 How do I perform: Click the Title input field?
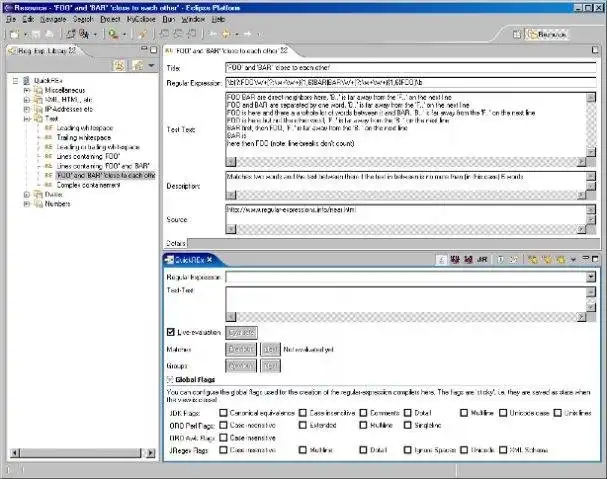click(411, 67)
